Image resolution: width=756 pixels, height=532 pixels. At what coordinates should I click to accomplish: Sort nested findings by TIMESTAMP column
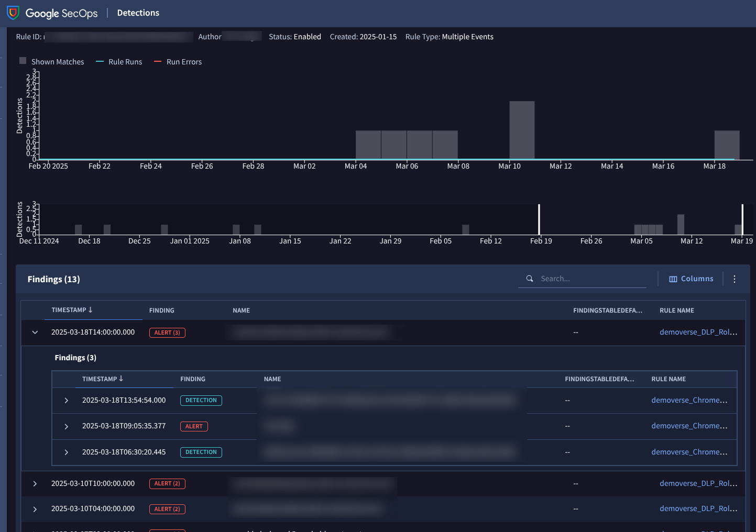click(103, 379)
